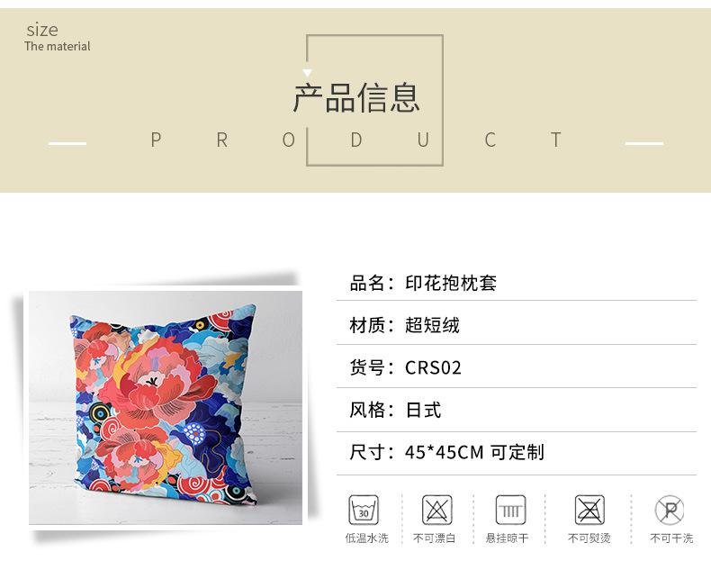Click the 低温水洗 label
Image resolution: width=711 pixels, height=588 pixels.
(367, 538)
